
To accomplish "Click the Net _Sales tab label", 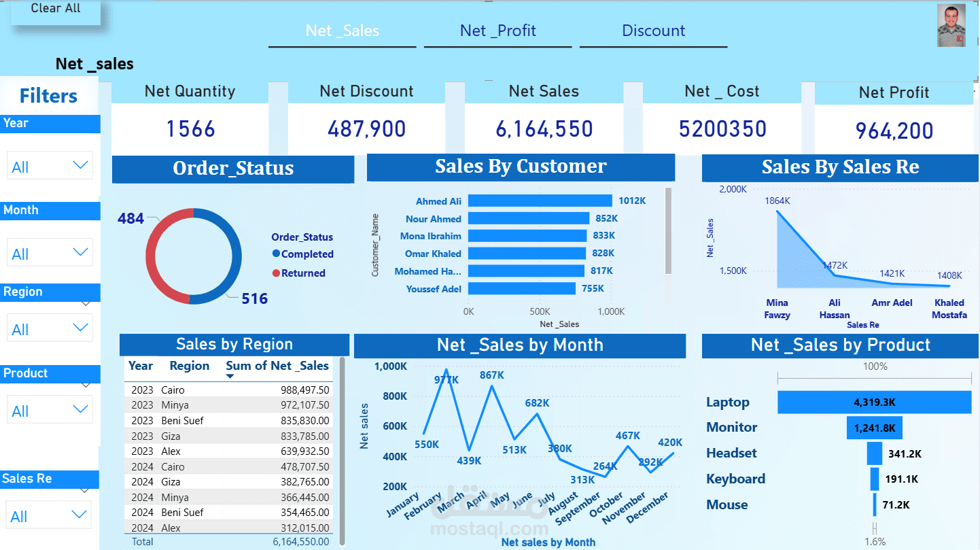I will [x=342, y=31].
